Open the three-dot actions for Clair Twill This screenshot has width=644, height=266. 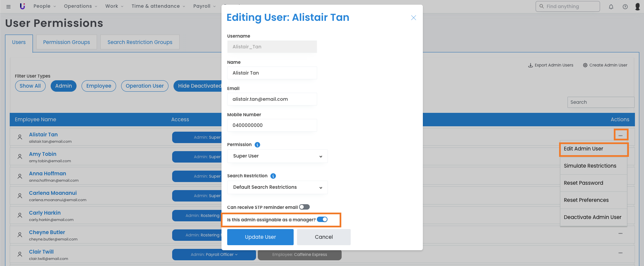(621, 253)
